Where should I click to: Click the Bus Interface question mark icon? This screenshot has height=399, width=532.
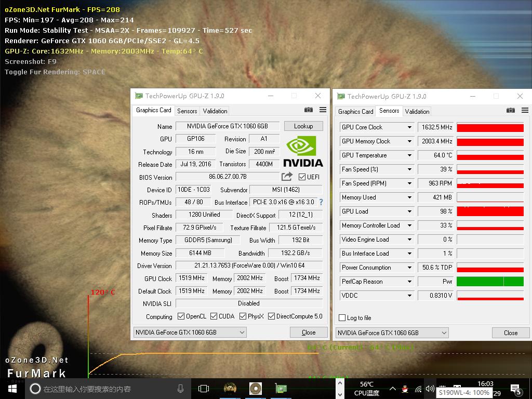[x=321, y=202]
